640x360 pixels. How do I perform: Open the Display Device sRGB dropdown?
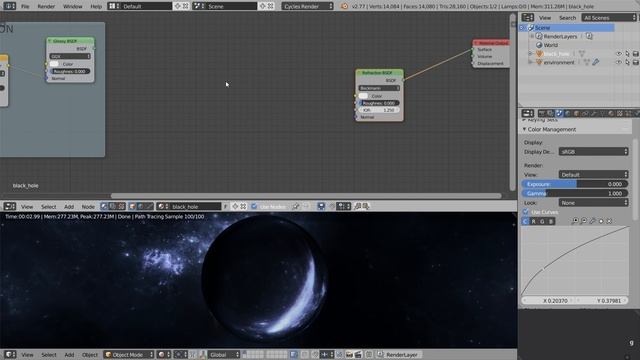[x=593, y=151]
